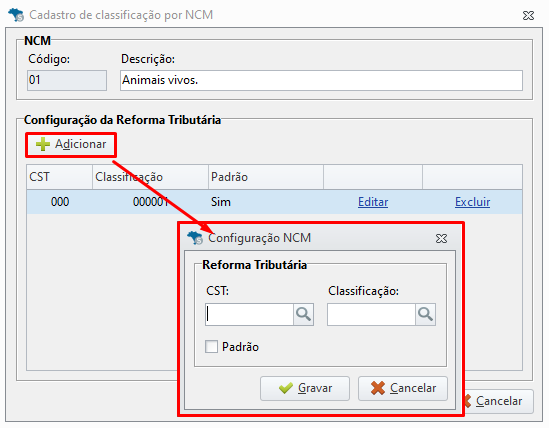
Task: Click Cancelar in Configuração NCM dialog
Action: pyautogui.click(x=403, y=388)
